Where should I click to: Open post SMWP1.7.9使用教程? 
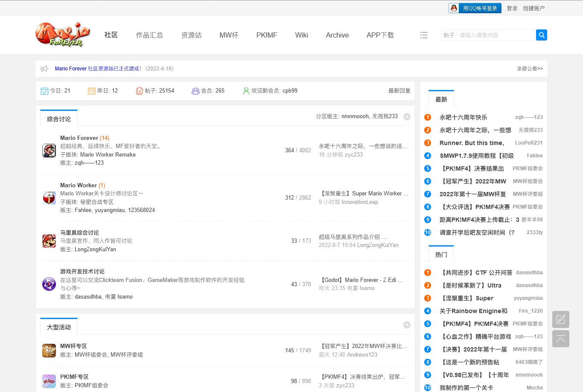tap(477, 156)
